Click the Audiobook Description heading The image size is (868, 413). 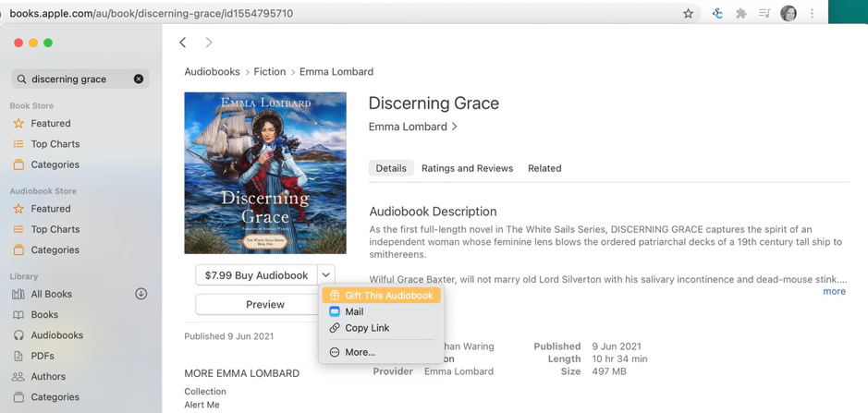point(433,212)
